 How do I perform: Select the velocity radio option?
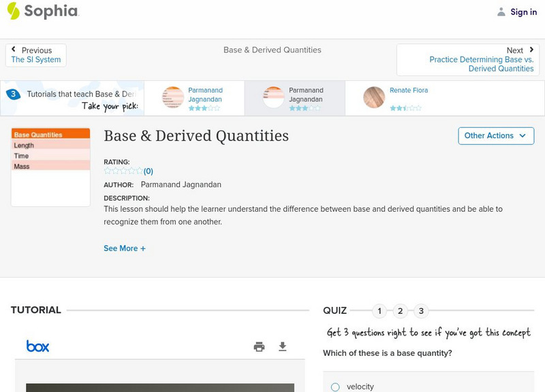point(335,387)
